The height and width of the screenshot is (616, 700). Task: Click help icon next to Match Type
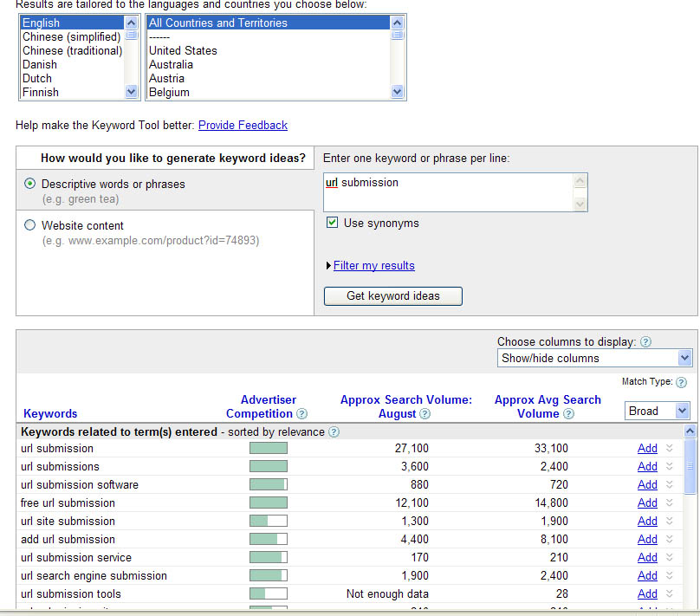(681, 382)
